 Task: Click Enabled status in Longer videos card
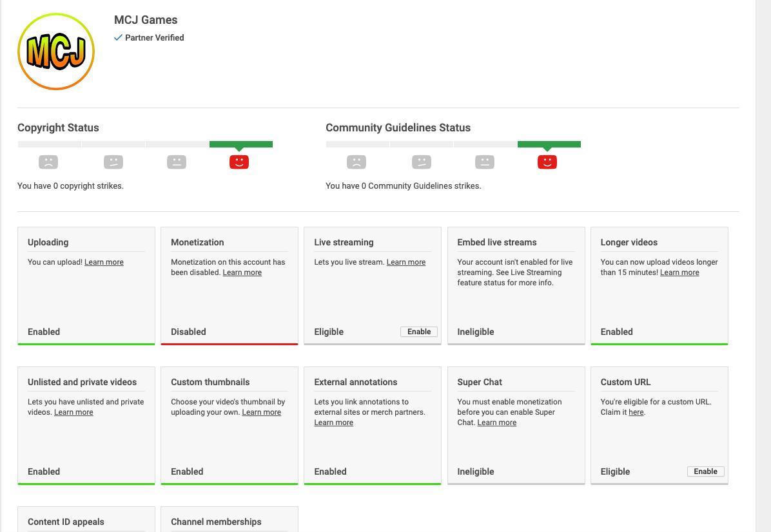(x=616, y=332)
